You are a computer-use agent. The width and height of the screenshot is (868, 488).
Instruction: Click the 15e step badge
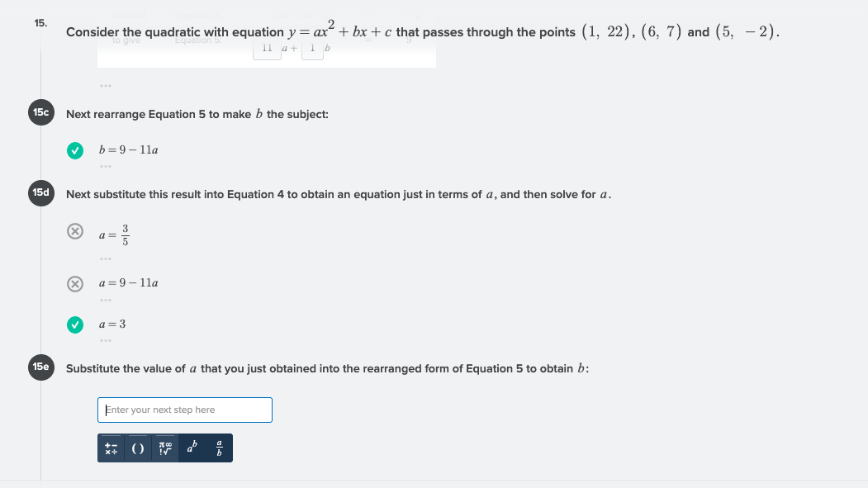click(40, 367)
